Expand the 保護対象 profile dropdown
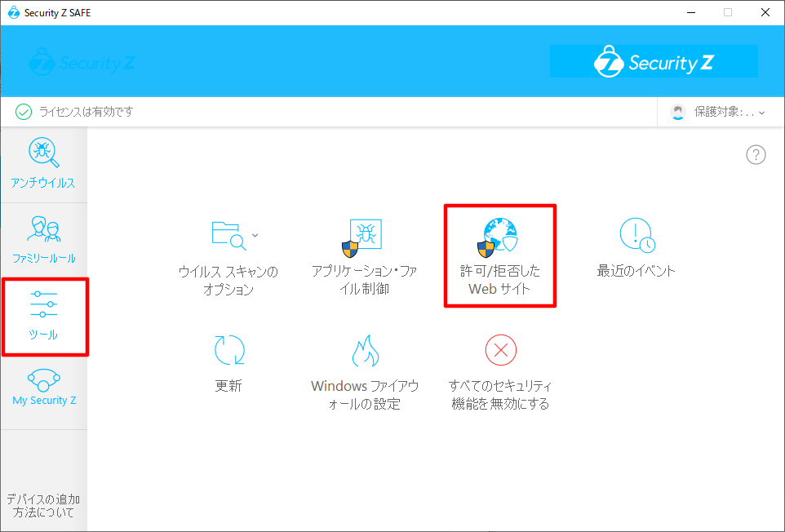The image size is (785, 532). [x=718, y=112]
